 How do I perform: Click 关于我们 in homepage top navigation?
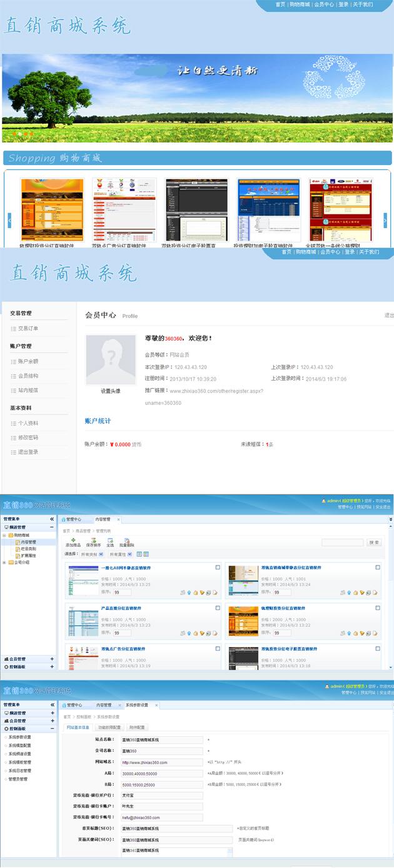pyautogui.click(x=363, y=4)
